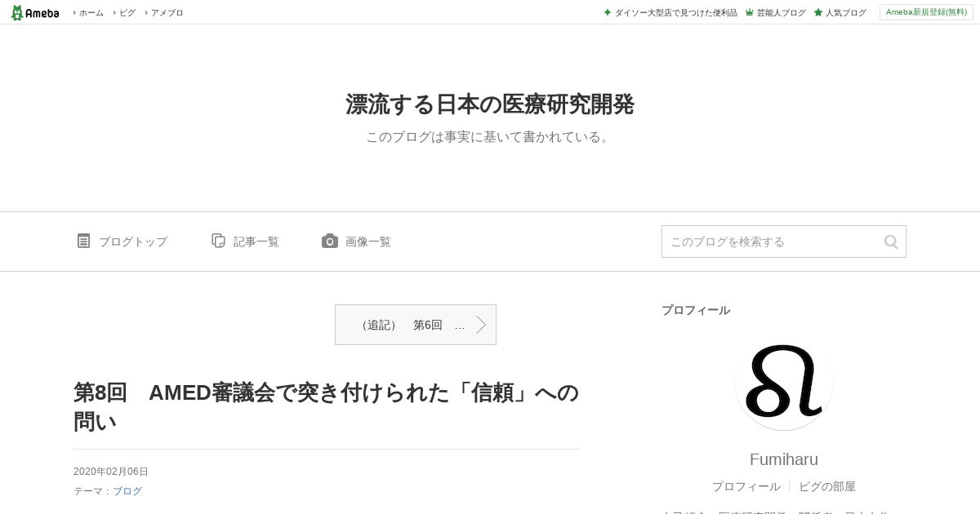Click the Fumiharu name link
Image resolution: width=980 pixels, height=514 pixels.
[x=784, y=459]
